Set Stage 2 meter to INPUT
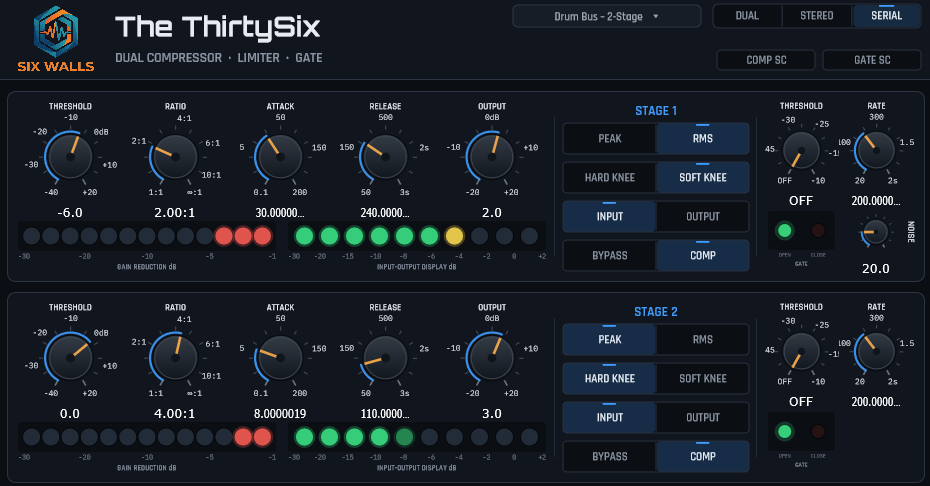The width and height of the screenshot is (930, 486). (609, 418)
